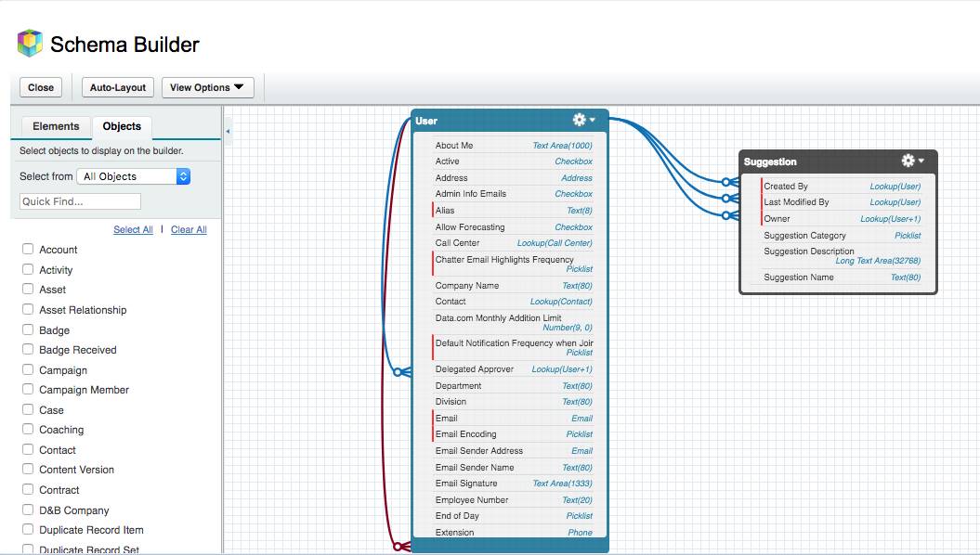Open the Select from All Objects dropdown
The height and width of the screenshot is (555, 980).
click(x=133, y=176)
